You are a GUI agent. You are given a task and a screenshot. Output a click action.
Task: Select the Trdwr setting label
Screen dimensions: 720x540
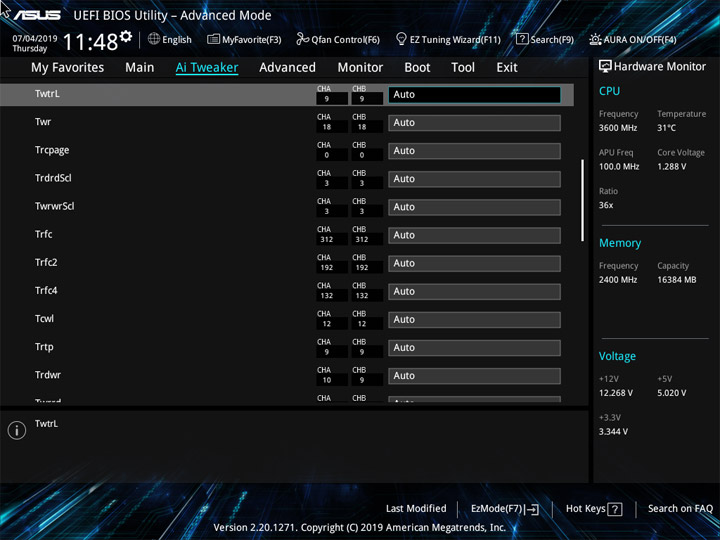(48, 375)
